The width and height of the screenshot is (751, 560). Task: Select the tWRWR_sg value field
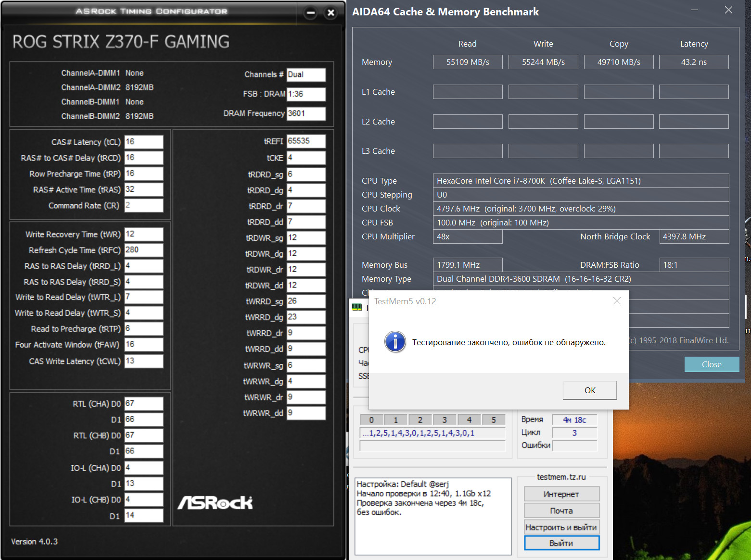(306, 365)
